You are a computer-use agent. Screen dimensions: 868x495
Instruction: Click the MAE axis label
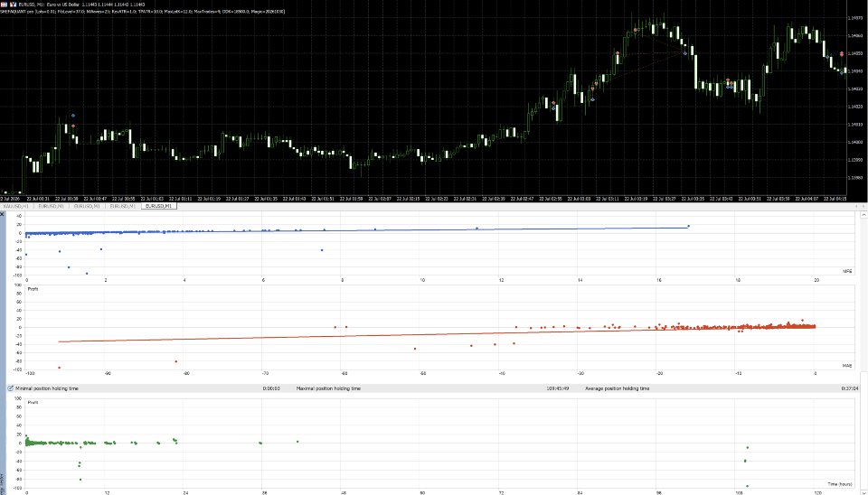click(x=847, y=366)
